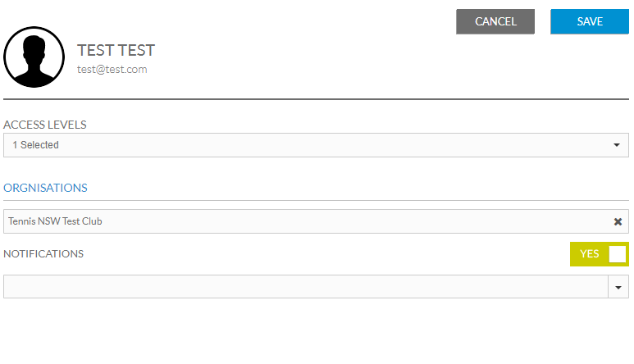Click the ACCESS LEVELS label

tap(45, 125)
